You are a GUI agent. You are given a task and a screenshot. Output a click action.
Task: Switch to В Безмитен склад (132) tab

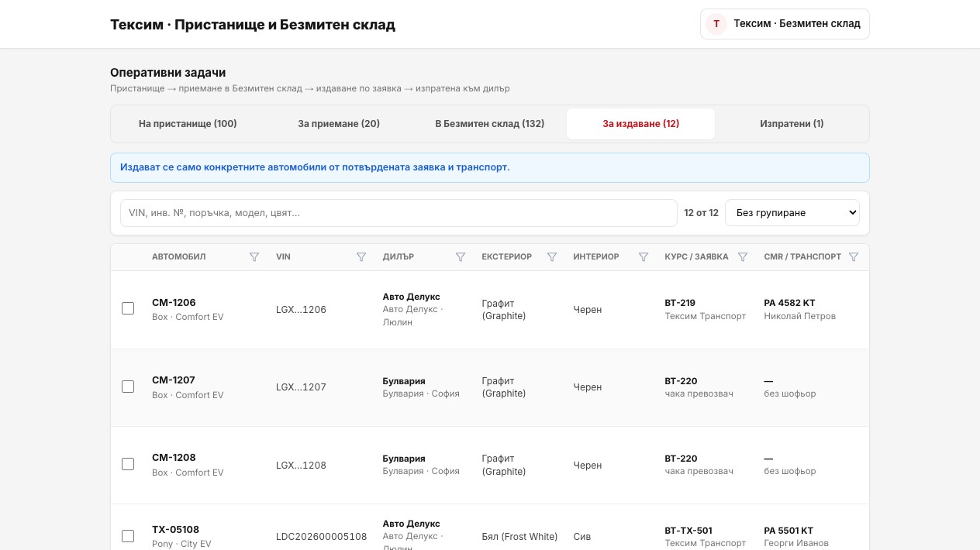pyautogui.click(x=490, y=124)
